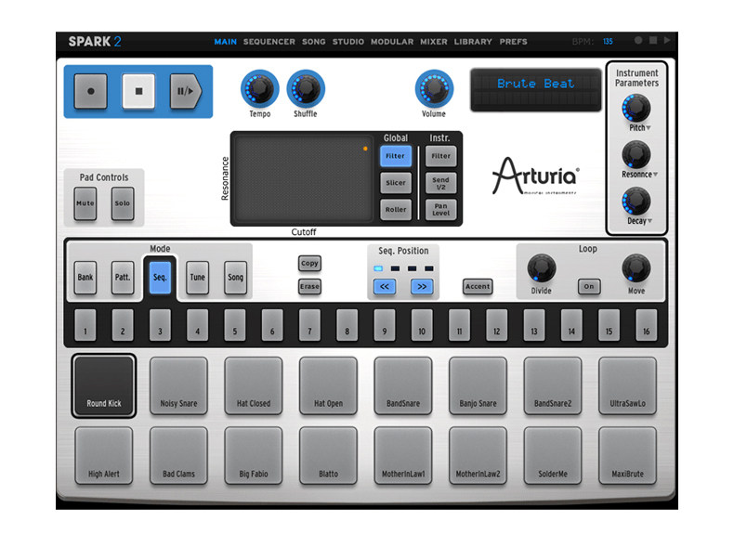Click the small stop icon in top bar
The height and width of the screenshot is (560, 734).
pyautogui.click(x=653, y=40)
